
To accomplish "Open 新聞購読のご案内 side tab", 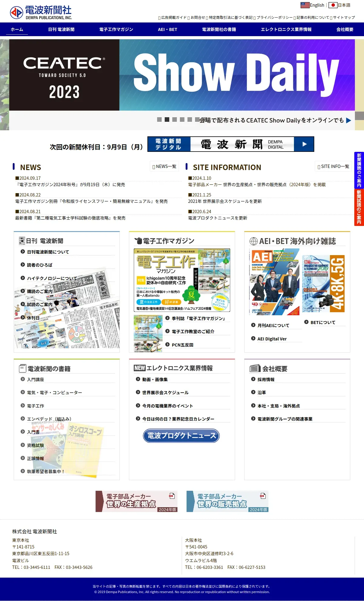I will [359, 170].
